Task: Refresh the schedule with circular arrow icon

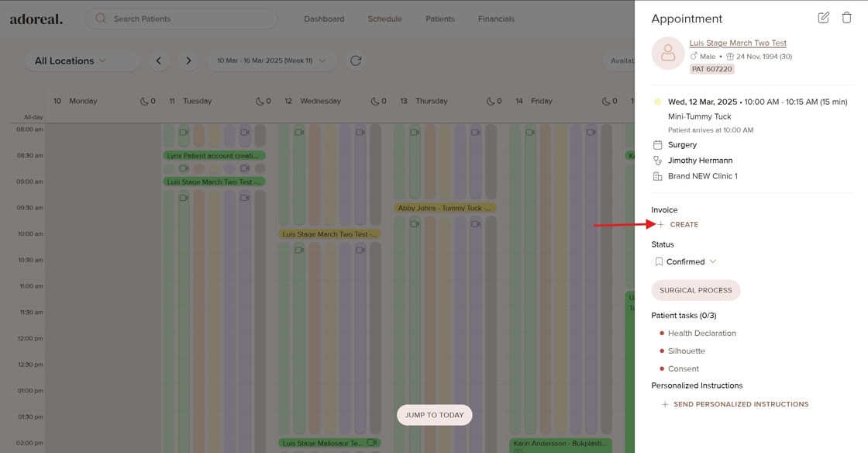Action: [x=356, y=61]
